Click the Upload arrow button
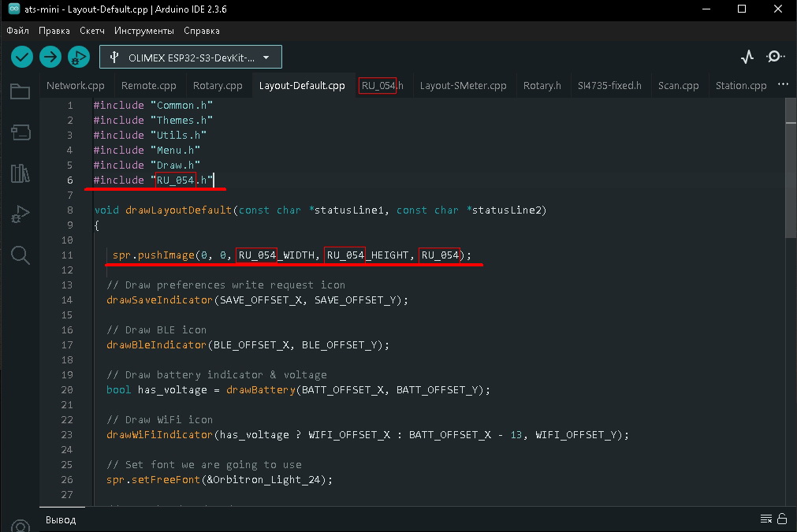The width and height of the screenshot is (797, 532). (x=50, y=57)
